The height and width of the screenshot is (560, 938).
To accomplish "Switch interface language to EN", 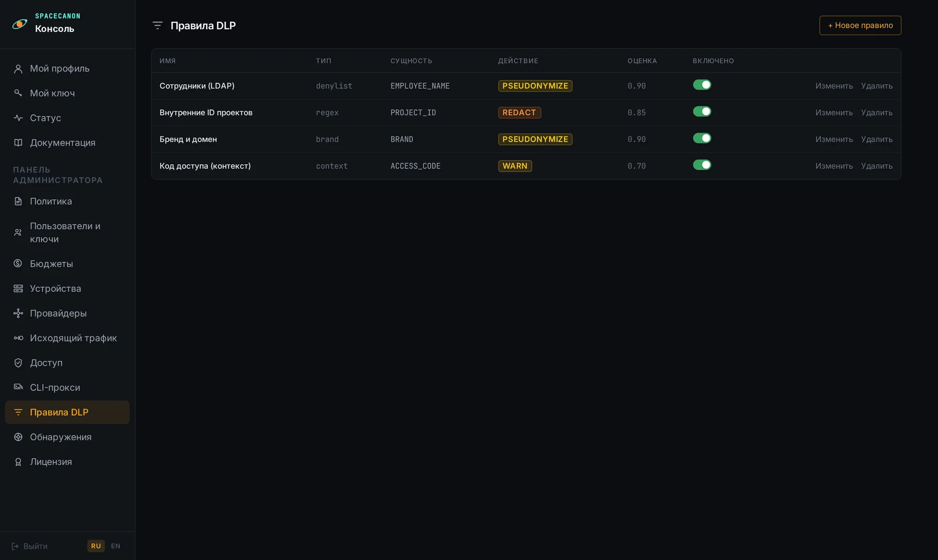I will [x=116, y=546].
